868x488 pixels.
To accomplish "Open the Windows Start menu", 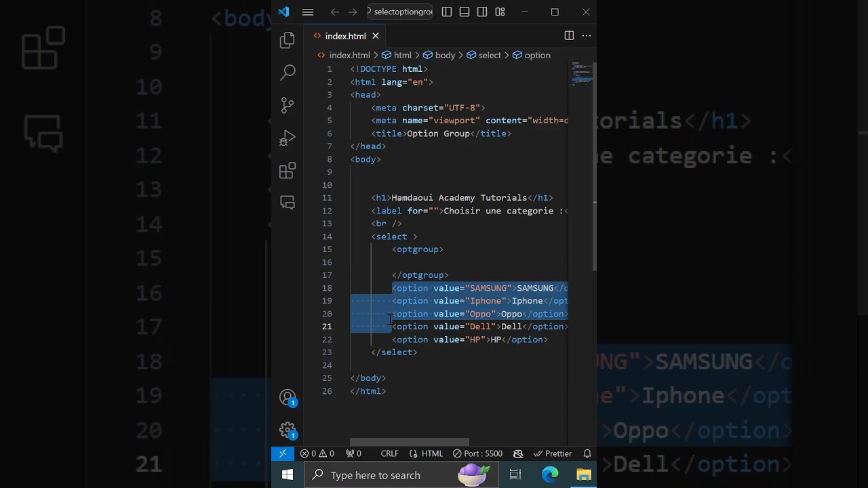I will coord(288,475).
